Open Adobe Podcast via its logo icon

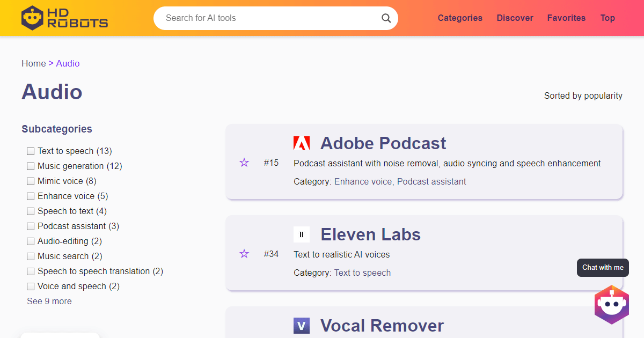coord(302,143)
